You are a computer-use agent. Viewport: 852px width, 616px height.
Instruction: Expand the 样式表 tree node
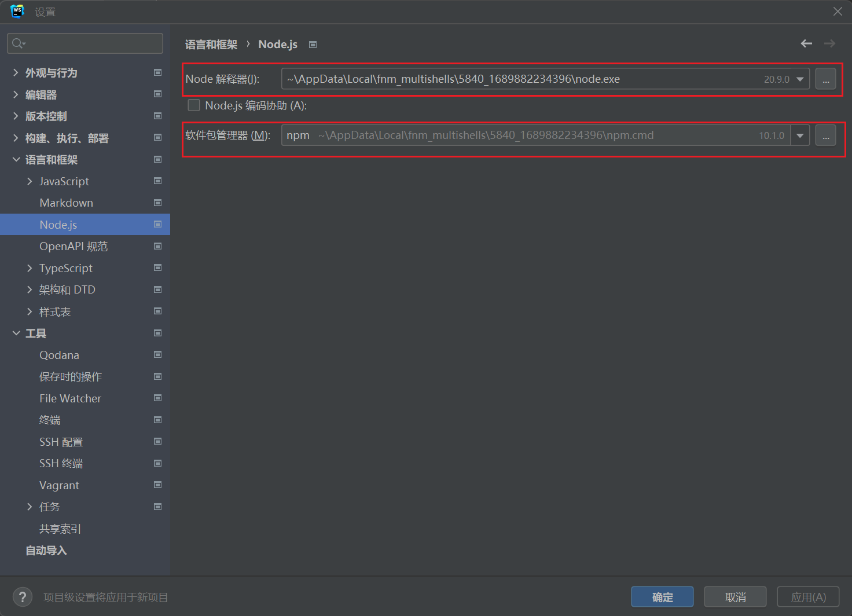[30, 311]
